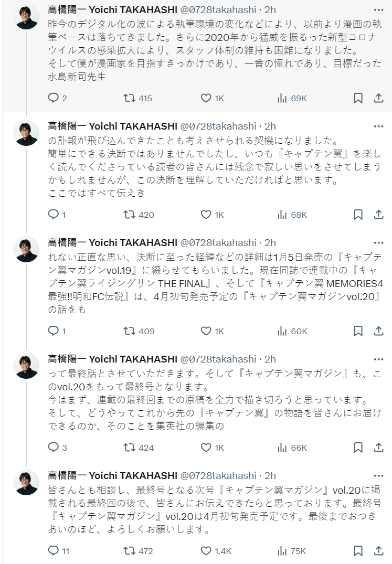This screenshot has height=564, width=392.
Task: Share the tweet with 60K views
Action: pyautogui.click(x=379, y=331)
